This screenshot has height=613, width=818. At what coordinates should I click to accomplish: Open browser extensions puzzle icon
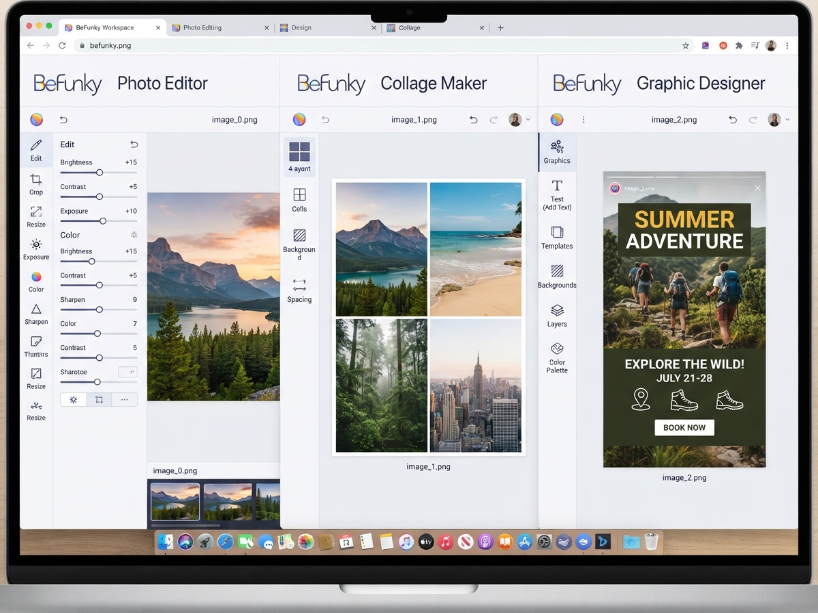click(x=739, y=45)
